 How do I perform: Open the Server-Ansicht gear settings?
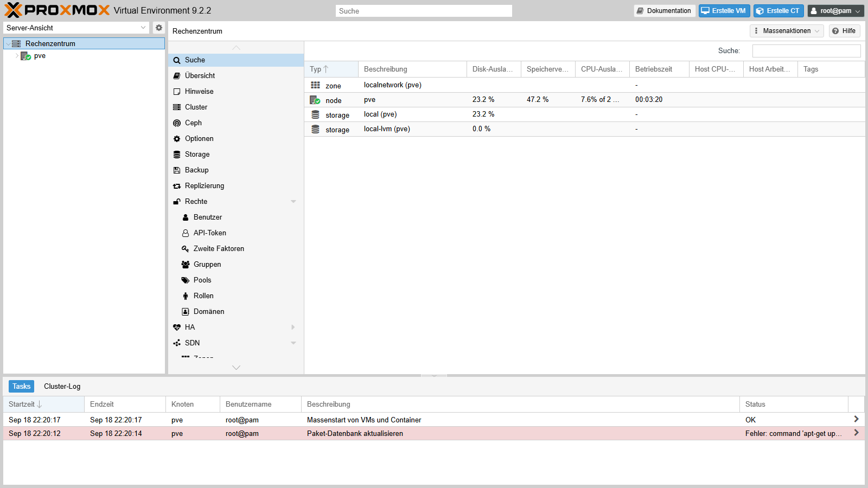pyautogui.click(x=158, y=28)
